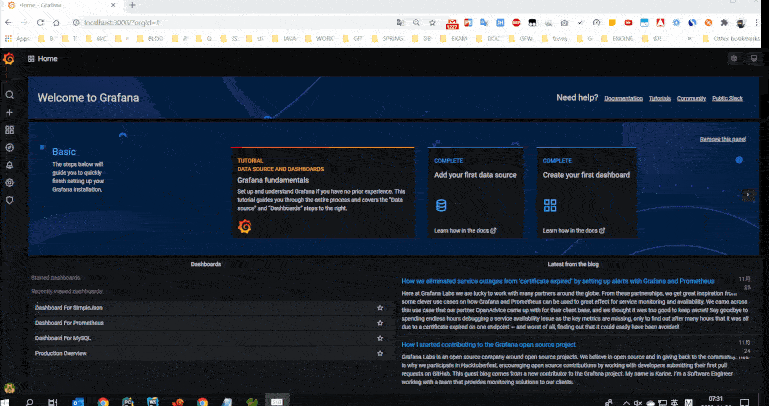
Task: Click the taskbar clock
Action: coord(716,401)
